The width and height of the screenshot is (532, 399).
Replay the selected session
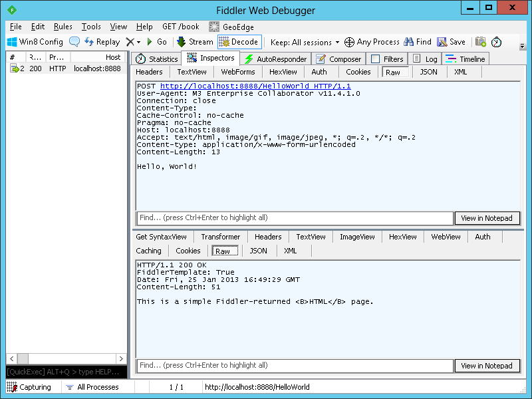[x=102, y=42]
